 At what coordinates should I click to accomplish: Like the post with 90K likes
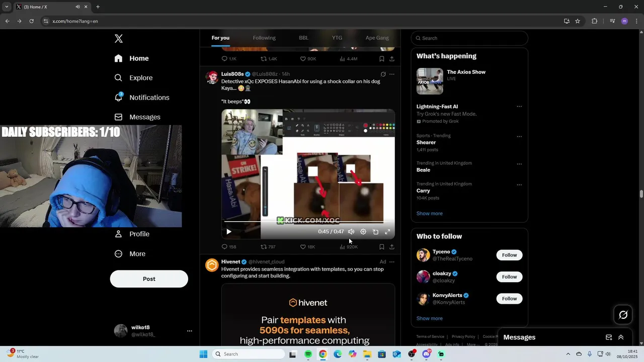pos(308,59)
